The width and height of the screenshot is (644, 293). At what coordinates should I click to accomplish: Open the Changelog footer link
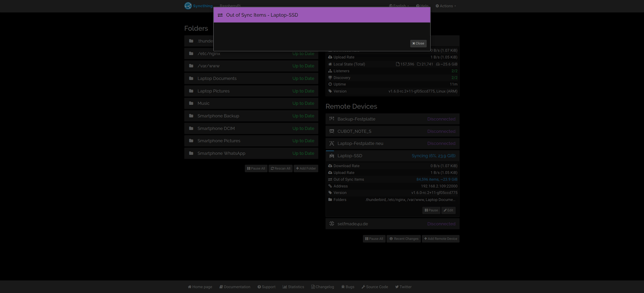click(322, 287)
